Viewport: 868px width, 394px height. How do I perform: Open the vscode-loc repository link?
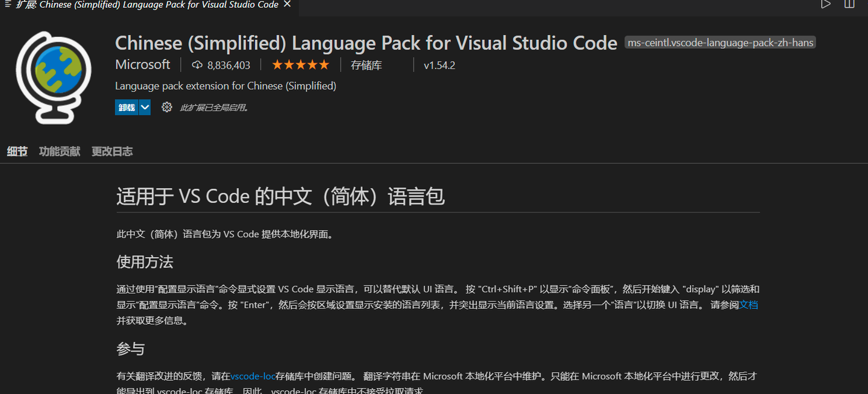pyautogui.click(x=253, y=376)
